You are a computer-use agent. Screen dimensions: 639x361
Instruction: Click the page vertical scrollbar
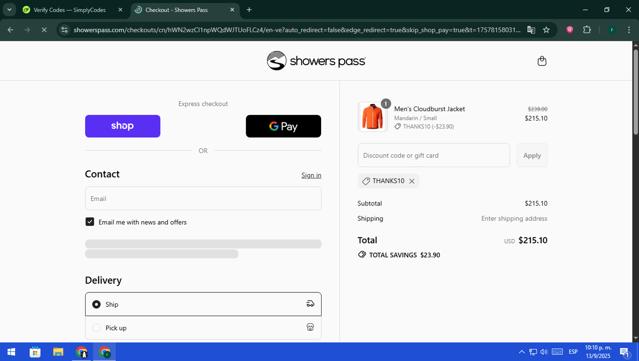(635, 92)
